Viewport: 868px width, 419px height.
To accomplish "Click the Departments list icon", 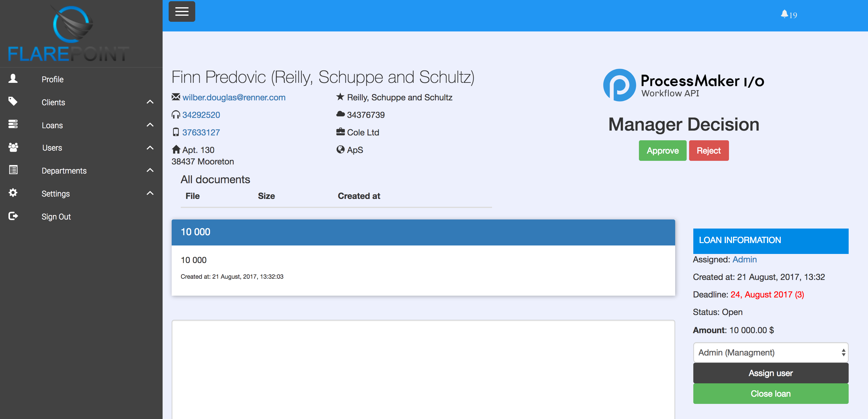I will click(x=13, y=170).
